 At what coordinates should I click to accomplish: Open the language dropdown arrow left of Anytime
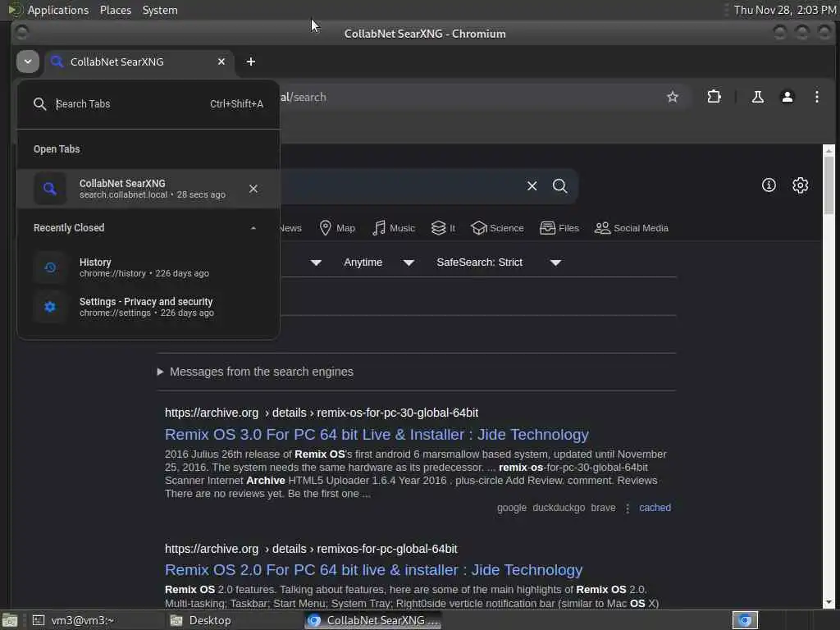click(x=316, y=262)
